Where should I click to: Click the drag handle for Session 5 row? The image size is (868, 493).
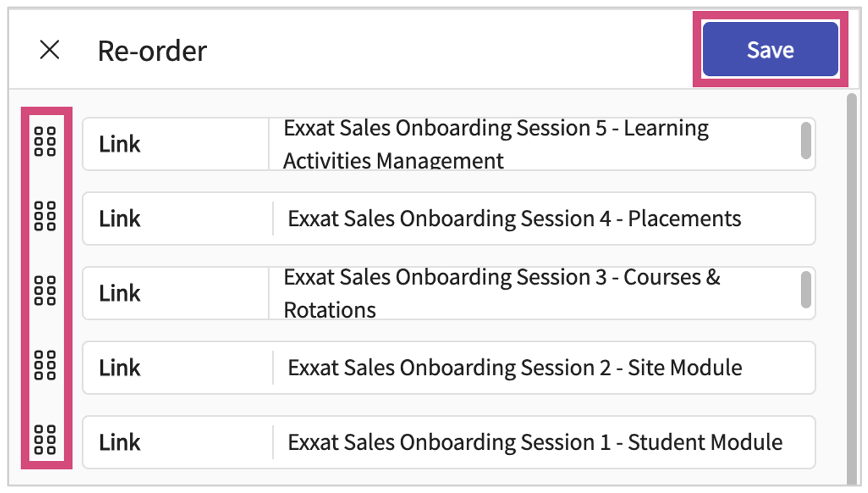pos(45,142)
